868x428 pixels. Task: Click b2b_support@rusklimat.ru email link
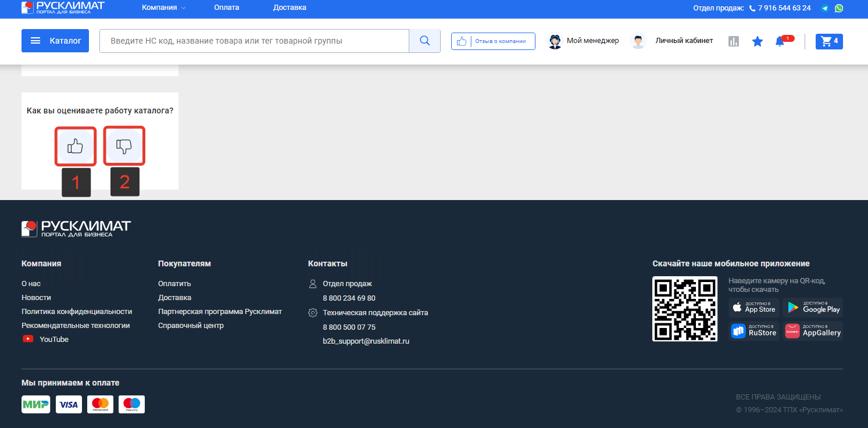point(366,341)
